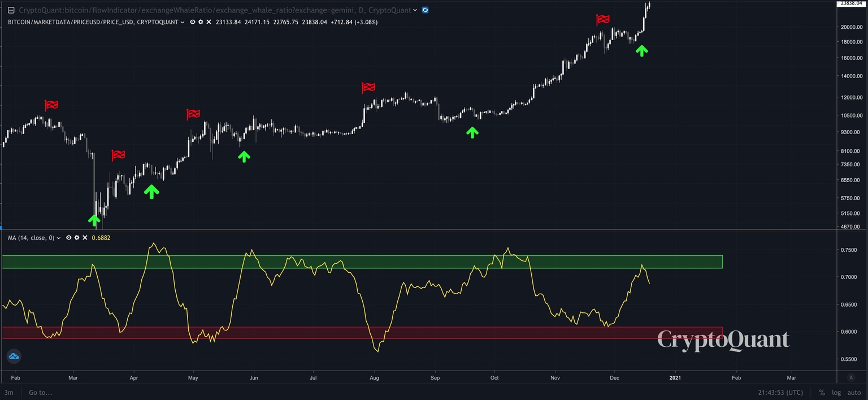
Task: Enable log scale in the bottom-right corner
Action: (x=836, y=392)
